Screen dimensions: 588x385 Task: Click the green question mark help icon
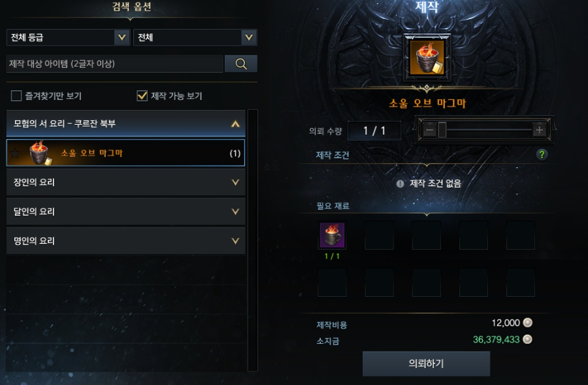coord(542,155)
